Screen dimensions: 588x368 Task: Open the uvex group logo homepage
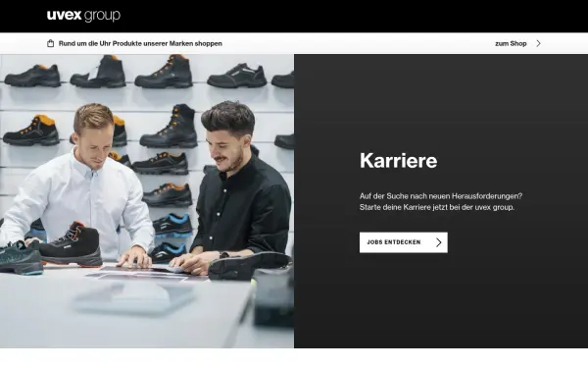83,16
